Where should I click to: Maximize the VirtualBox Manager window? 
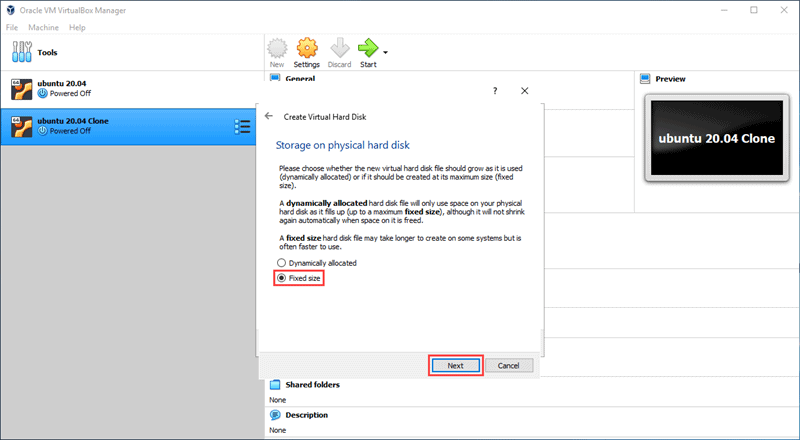coord(754,10)
